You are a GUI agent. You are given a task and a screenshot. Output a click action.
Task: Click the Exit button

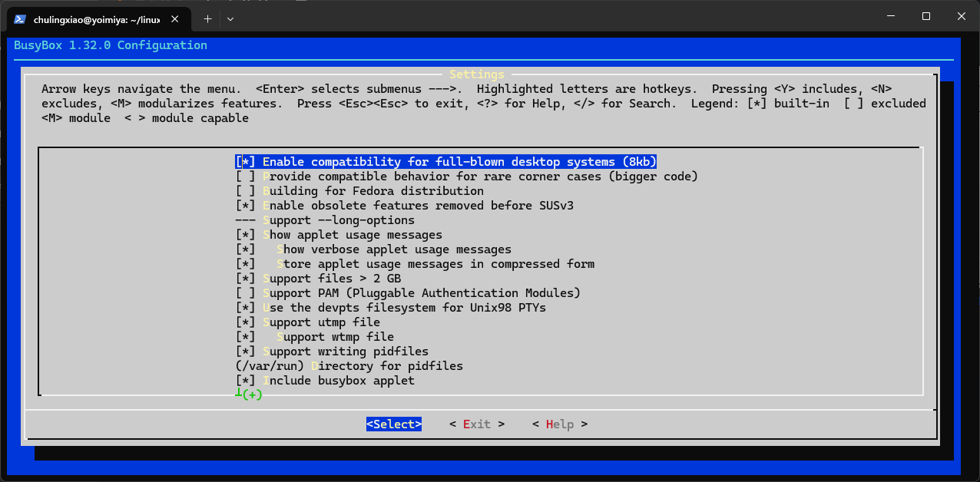477,424
